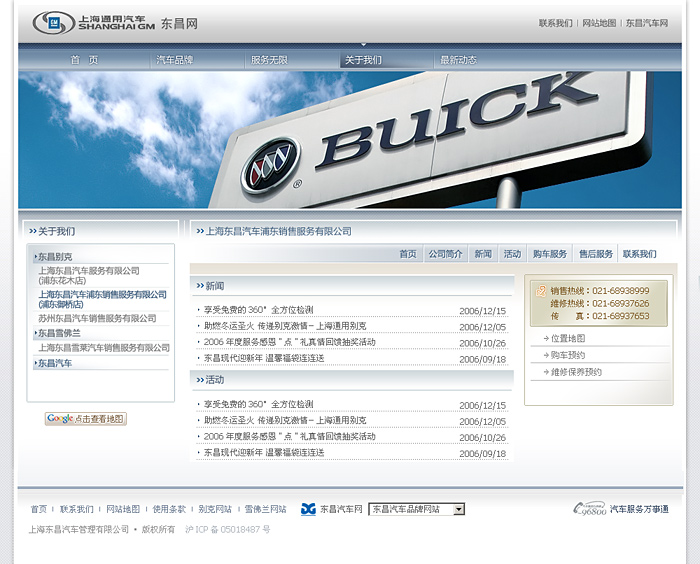Screen dimensions: 700x564
Task: Click the Buick sign banner image
Action: coord(350,140)
